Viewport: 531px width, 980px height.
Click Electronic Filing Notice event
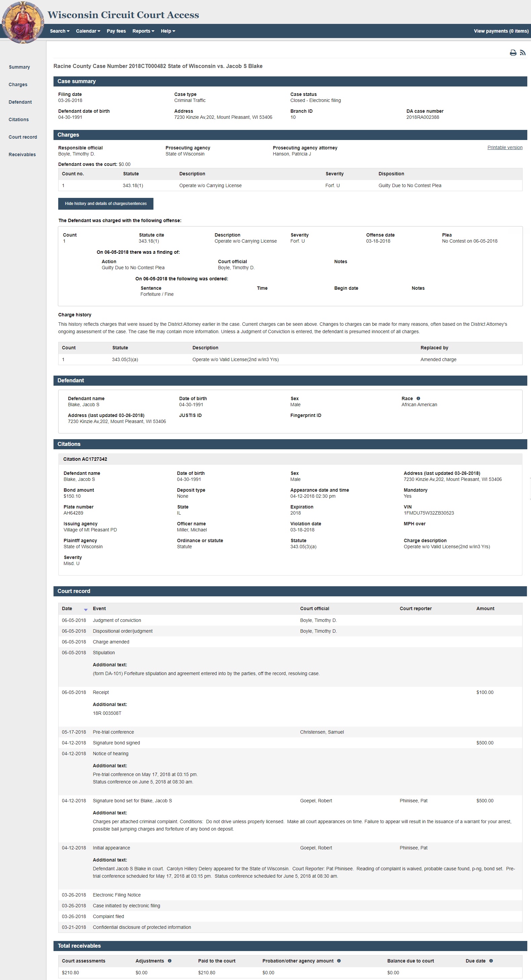(116, 895)
